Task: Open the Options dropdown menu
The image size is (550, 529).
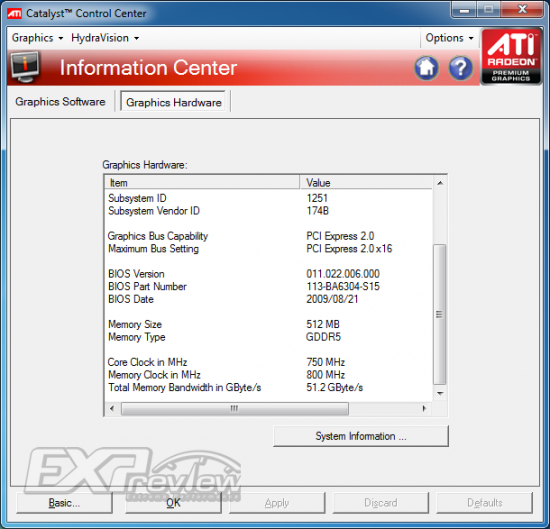Action: [x=449, y=38]
